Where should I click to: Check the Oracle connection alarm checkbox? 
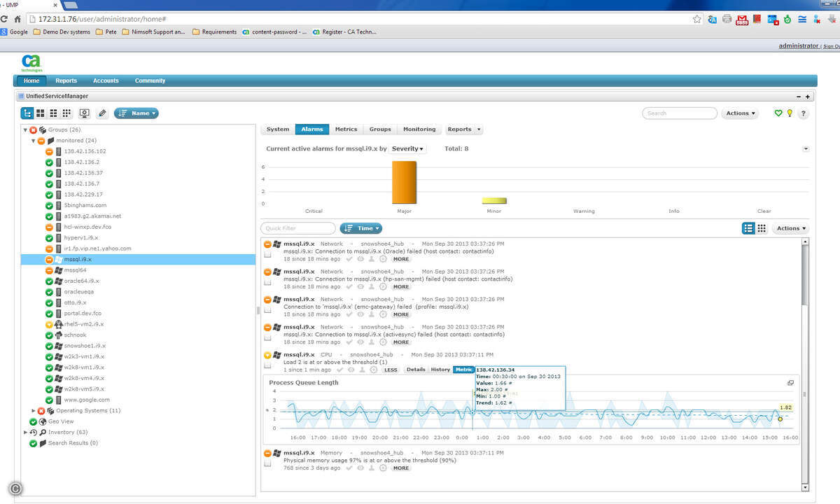[267, 255]
